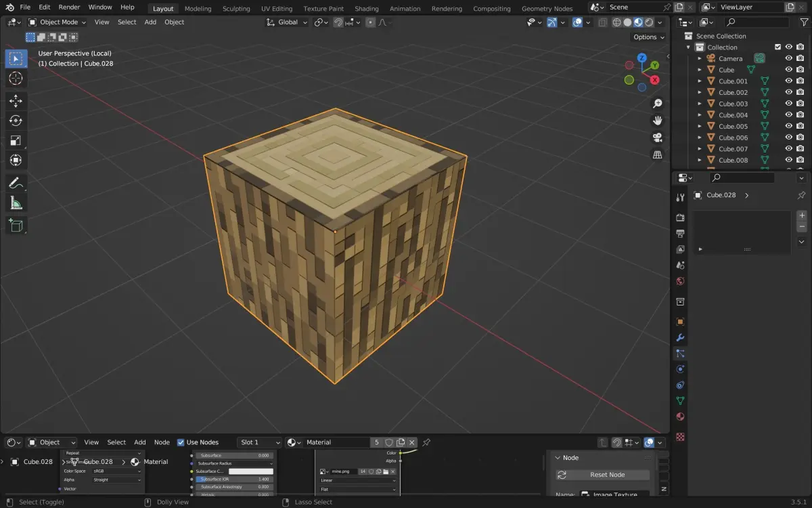
Task: Click the Subsurface Color white swatch
Action: [250, 471]
